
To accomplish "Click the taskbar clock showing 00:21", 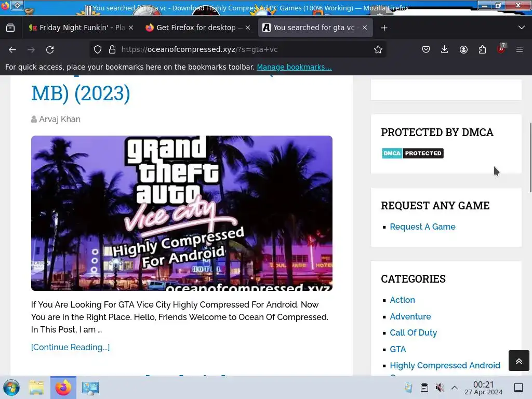I will (484, 388).
